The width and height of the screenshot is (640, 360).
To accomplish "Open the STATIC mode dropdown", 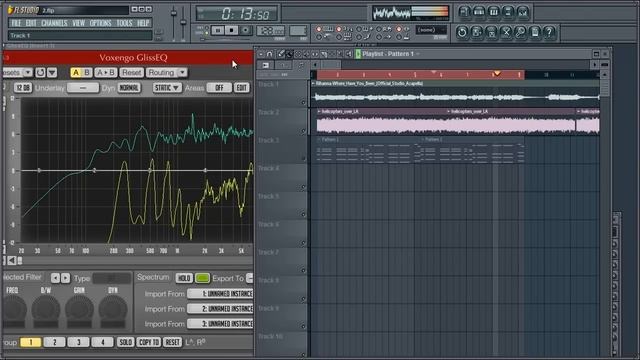I will (167, 88).
